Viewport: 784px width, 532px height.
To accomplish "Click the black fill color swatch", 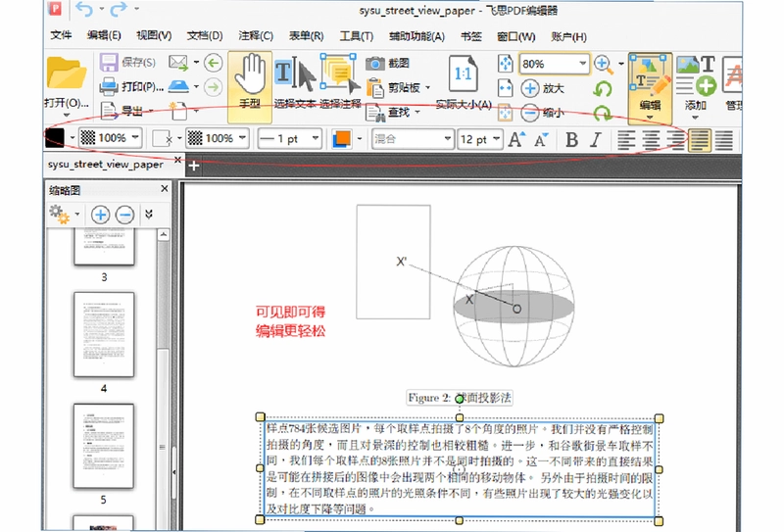I will click(x=55, y=138).
